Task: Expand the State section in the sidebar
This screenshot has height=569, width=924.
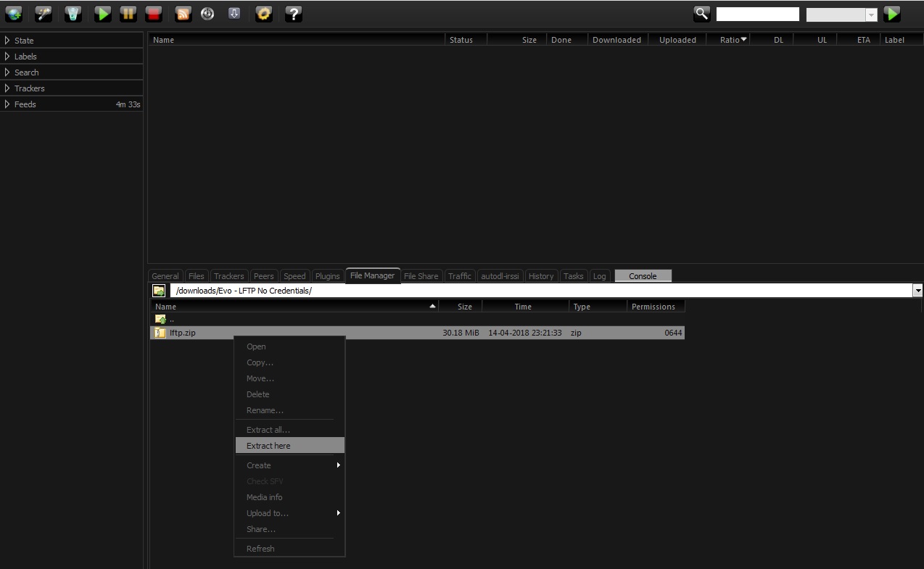Action: click(23, 40)
